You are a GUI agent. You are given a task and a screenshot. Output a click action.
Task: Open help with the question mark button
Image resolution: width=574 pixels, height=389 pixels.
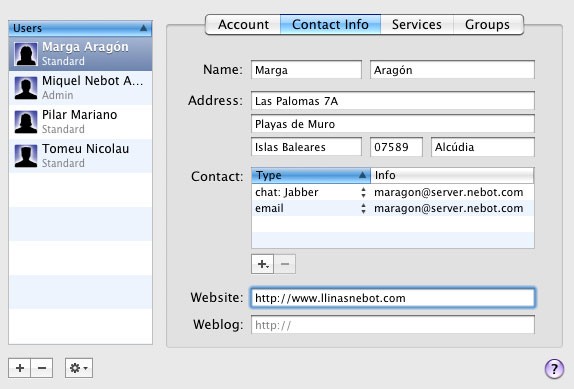click(554, 369)
